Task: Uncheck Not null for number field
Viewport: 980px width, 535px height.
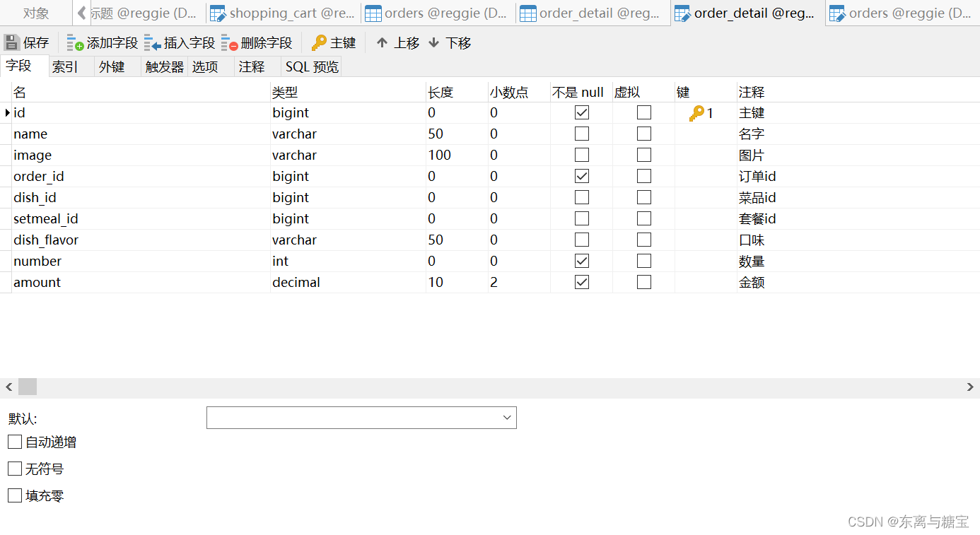Action: (582, 261)
